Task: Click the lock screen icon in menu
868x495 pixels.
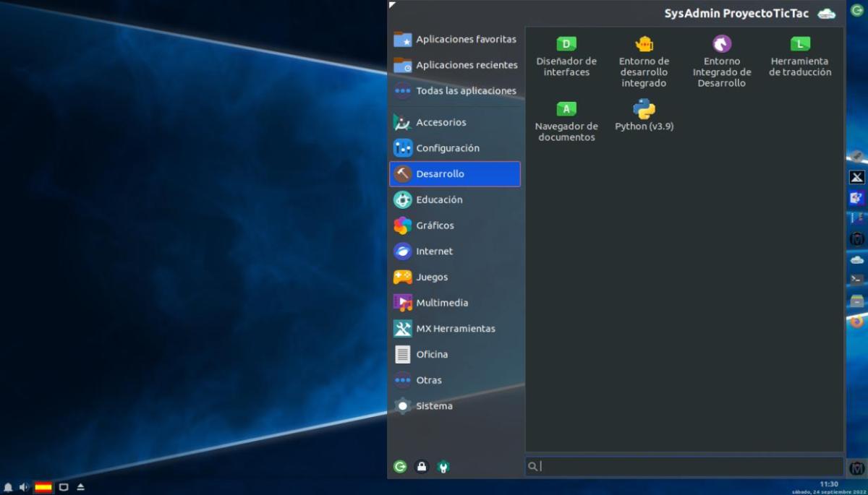Action: point(422,467)
